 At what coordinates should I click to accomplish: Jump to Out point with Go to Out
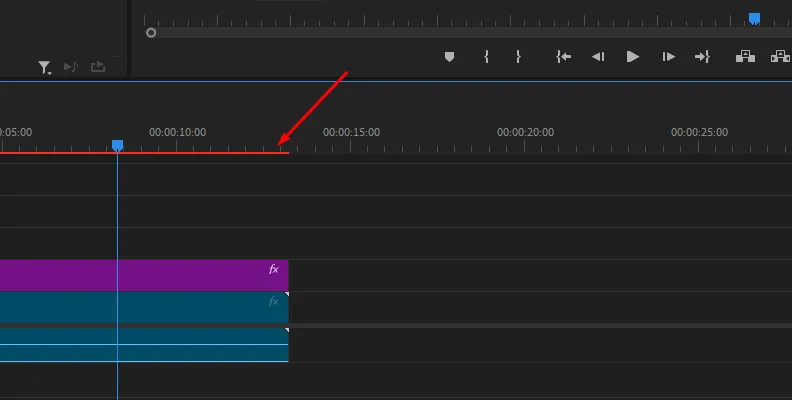(703, 57)
